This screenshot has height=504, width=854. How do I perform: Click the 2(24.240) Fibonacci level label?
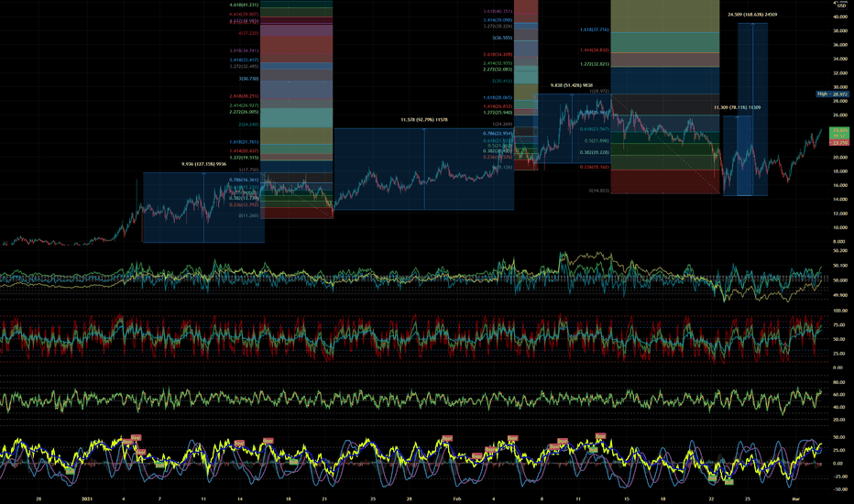[x=248, y=125]
